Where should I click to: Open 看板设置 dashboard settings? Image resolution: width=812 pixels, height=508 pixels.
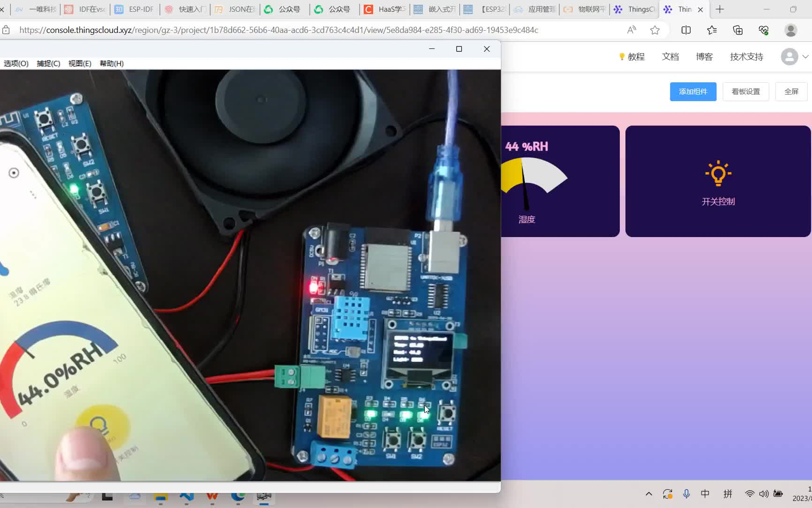[746, 91]
